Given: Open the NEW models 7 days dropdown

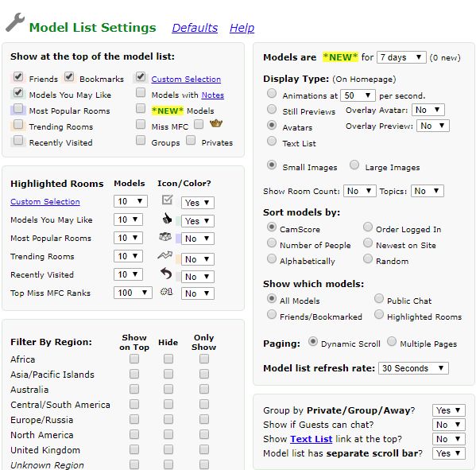Looking at the screenshot, I should click(x=401, y=57).
